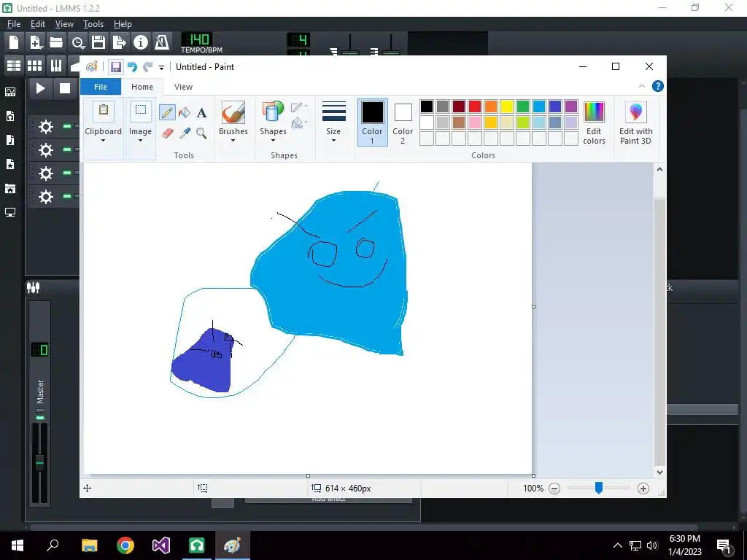
Task: Pick the red color swatch
Action: (474, 106)
